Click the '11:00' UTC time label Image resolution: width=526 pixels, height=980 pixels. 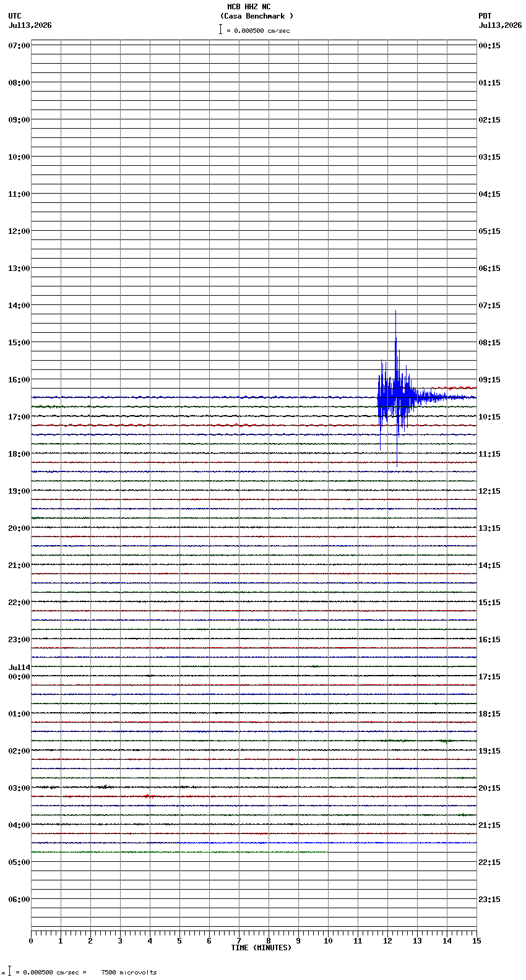pos(19,194)
